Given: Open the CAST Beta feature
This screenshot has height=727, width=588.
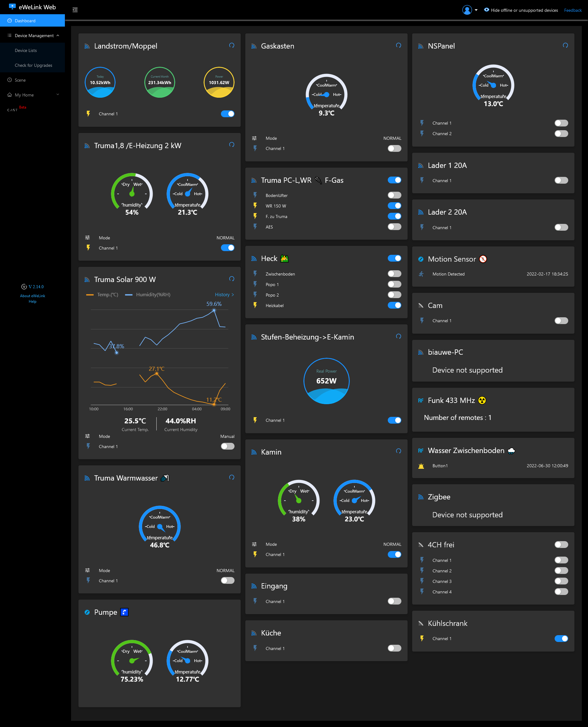Looking at the screenshot, I should point(16,109).
